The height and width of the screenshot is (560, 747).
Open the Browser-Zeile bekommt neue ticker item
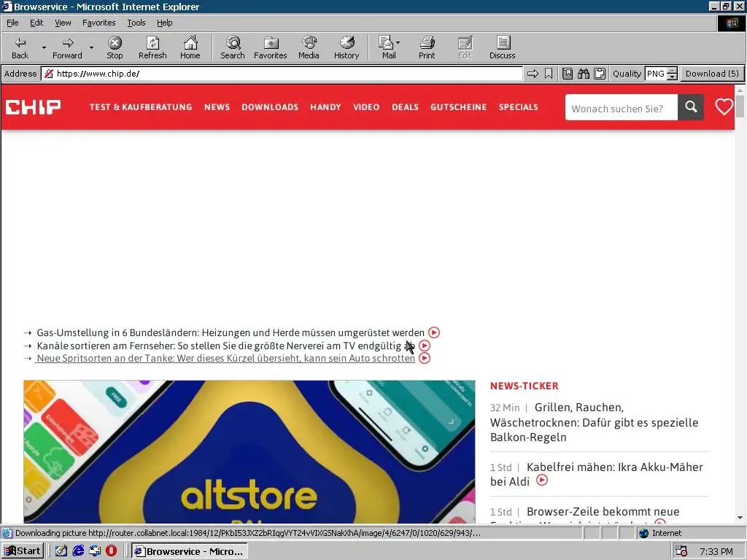pyautogui.click(x=603, y=511)
